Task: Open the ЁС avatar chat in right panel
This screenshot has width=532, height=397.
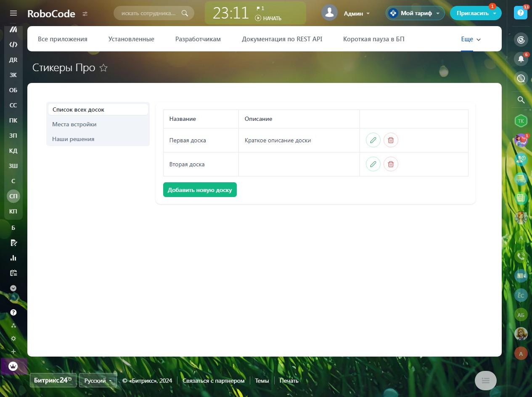Action: click(521, 295)
